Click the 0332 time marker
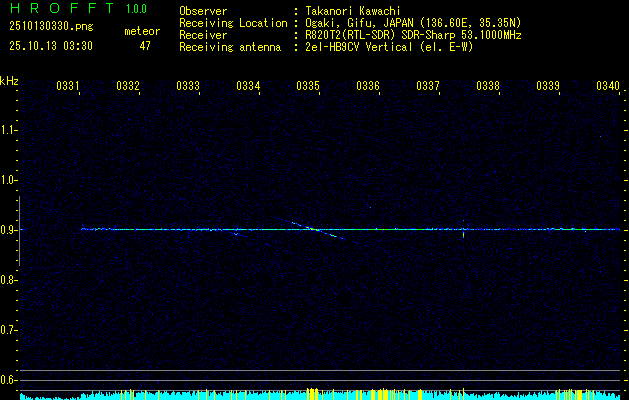The image size is (629, 400). [x=128, y=86]
